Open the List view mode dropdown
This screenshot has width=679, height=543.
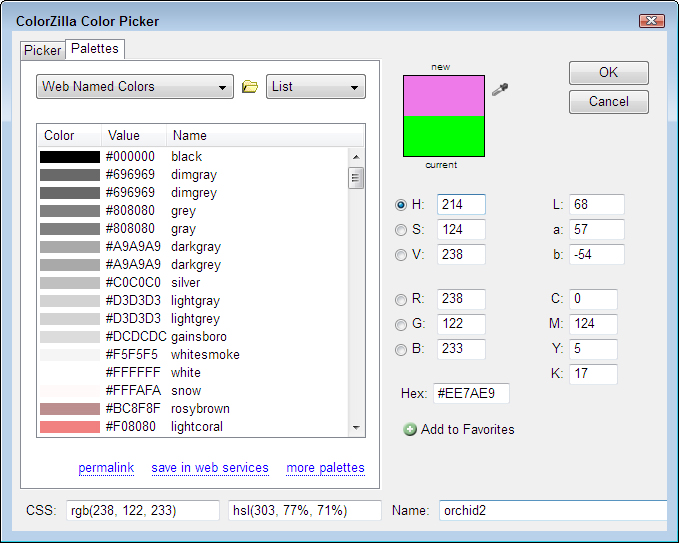[315, 87]
